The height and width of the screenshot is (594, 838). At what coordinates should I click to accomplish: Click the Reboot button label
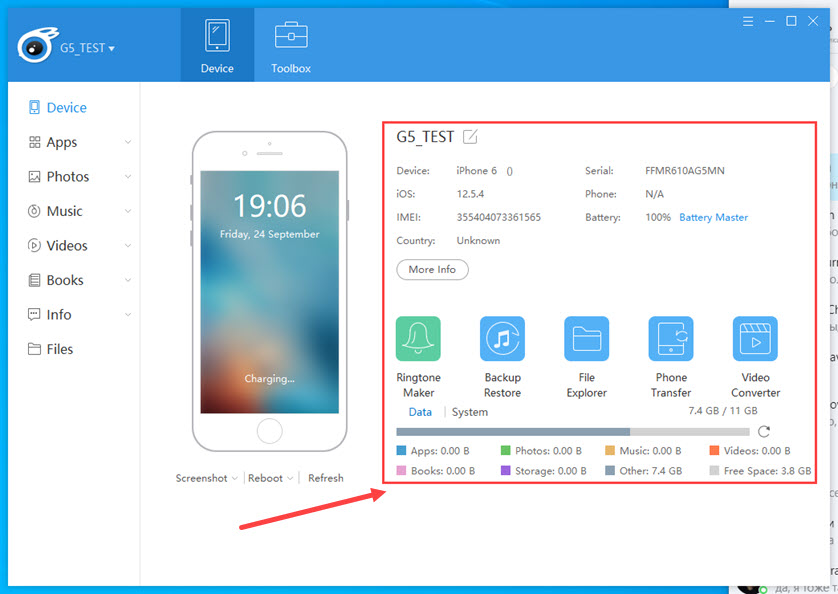pyautogui.click(x=266, y=478)
